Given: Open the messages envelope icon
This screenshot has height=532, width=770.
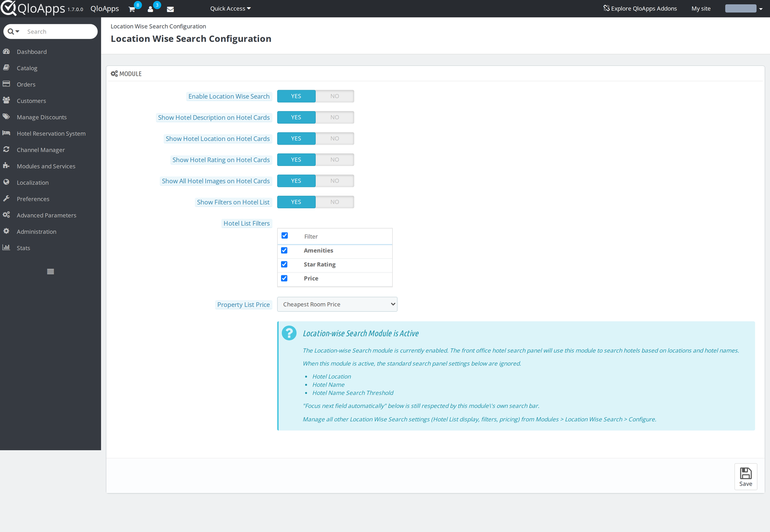Looking at the screenshot, I should [x=170, y=9].
